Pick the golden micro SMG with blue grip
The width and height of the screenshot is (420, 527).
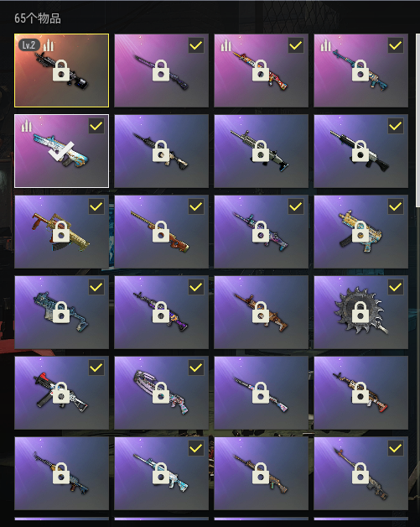pyautogui.click(x=361, y=232)
